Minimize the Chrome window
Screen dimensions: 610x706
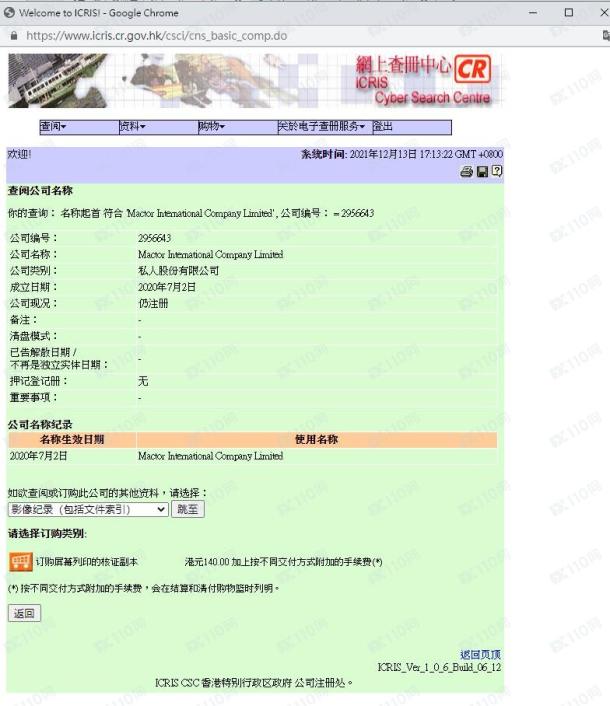tap(533, 13)
